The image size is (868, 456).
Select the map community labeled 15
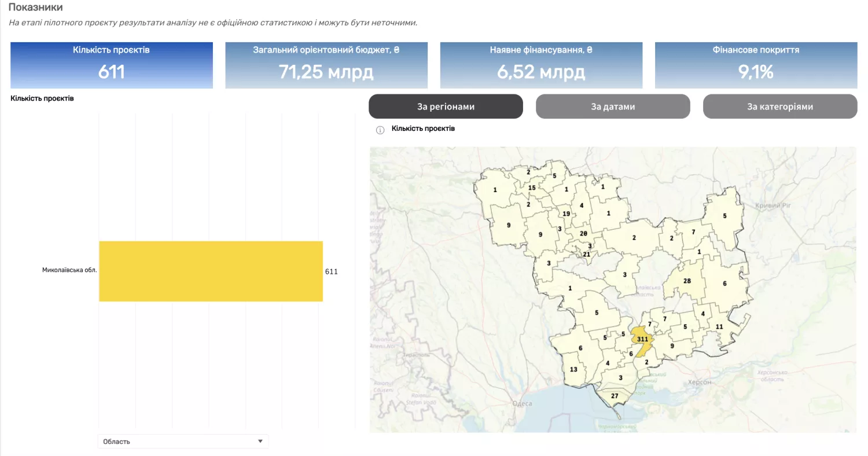coord(532,188)
